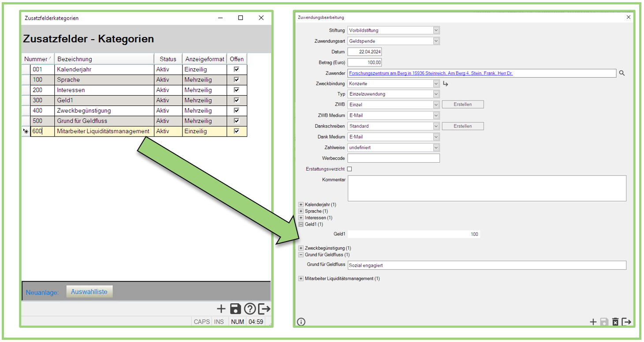644x342 pixels.
Task: Click exit icon in Zusatzfelderkategorien window
Action: pyautogui.click(x=264, y=309)
